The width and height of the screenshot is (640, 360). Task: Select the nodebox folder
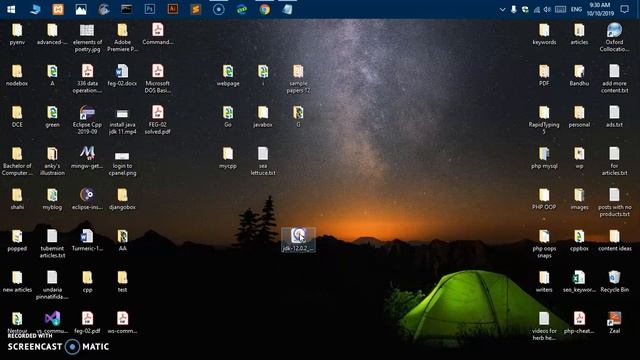(x=17, y=75)
